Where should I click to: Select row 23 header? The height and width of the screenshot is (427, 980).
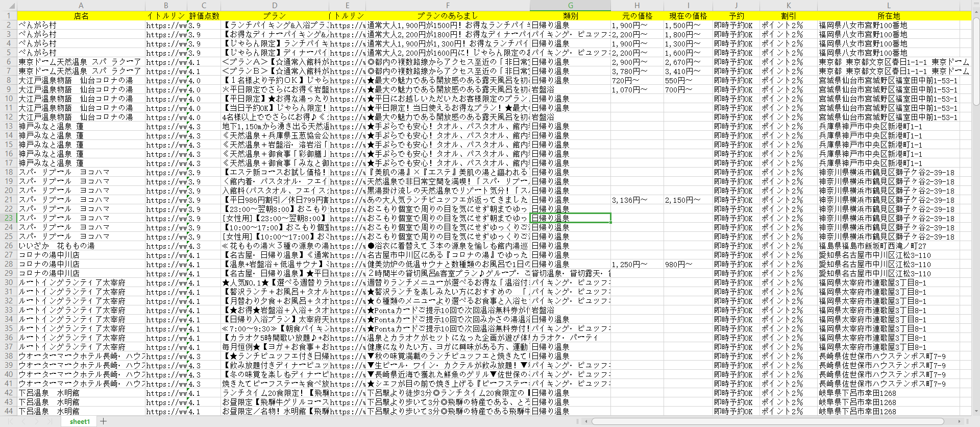point(9,218)
